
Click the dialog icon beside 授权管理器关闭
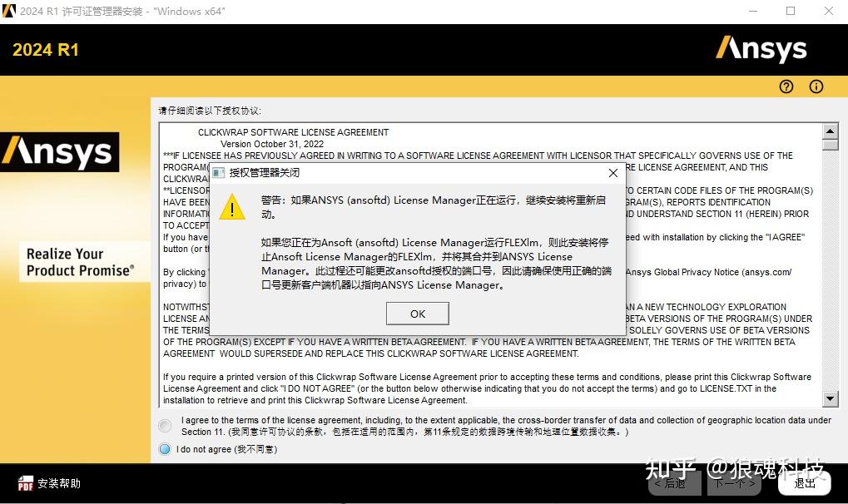(218, 173)
